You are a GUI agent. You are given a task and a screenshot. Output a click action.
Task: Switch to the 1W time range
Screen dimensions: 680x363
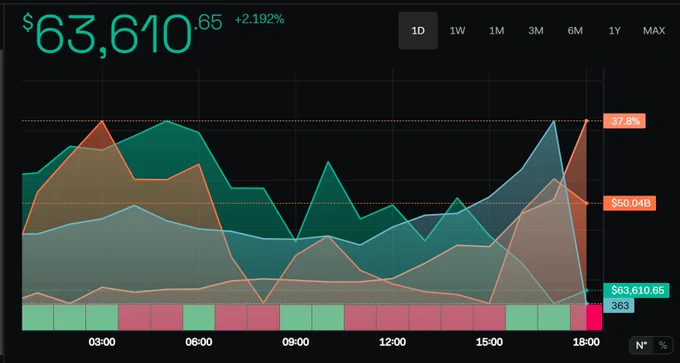pyautogui.click(x=458, y=30)
